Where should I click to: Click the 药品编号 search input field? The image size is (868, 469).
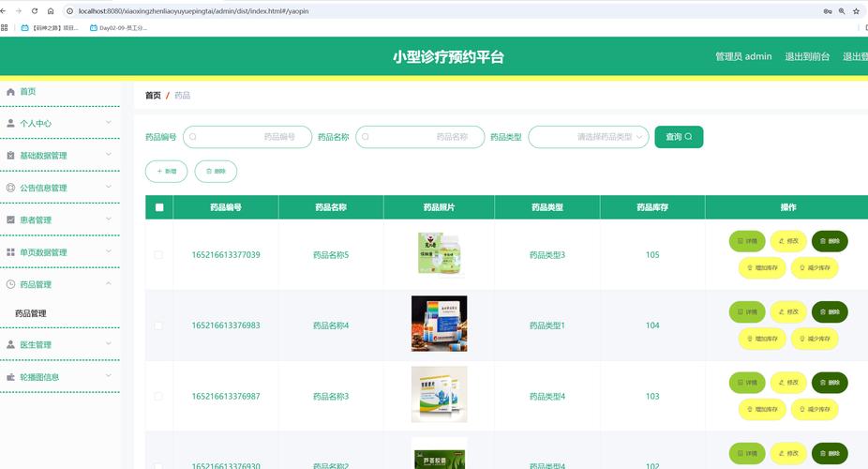coord(247,137)
